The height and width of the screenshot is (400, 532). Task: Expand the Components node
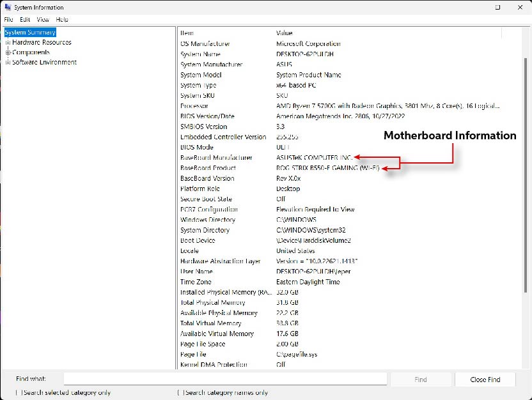[x=8, y=52]
